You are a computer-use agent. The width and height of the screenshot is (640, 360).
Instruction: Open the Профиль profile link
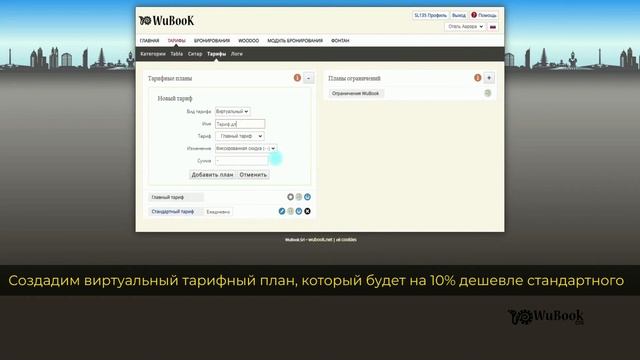click(430, 16)
